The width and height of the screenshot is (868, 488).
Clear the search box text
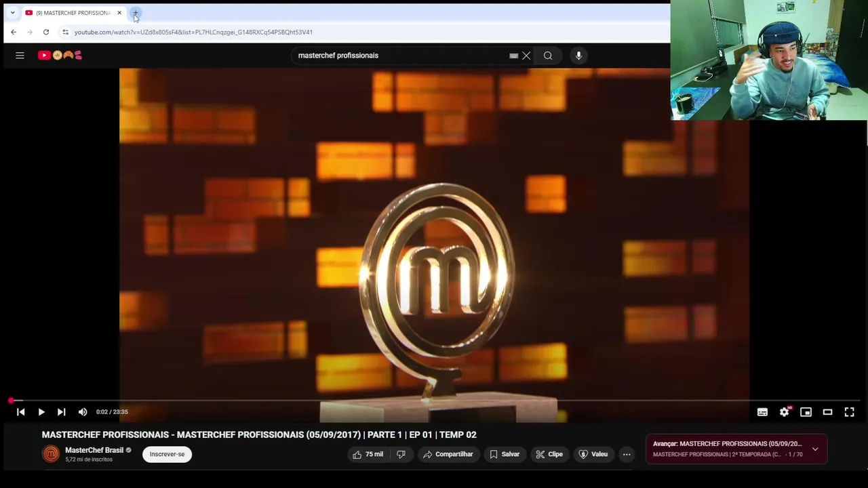tap(526, 56)
